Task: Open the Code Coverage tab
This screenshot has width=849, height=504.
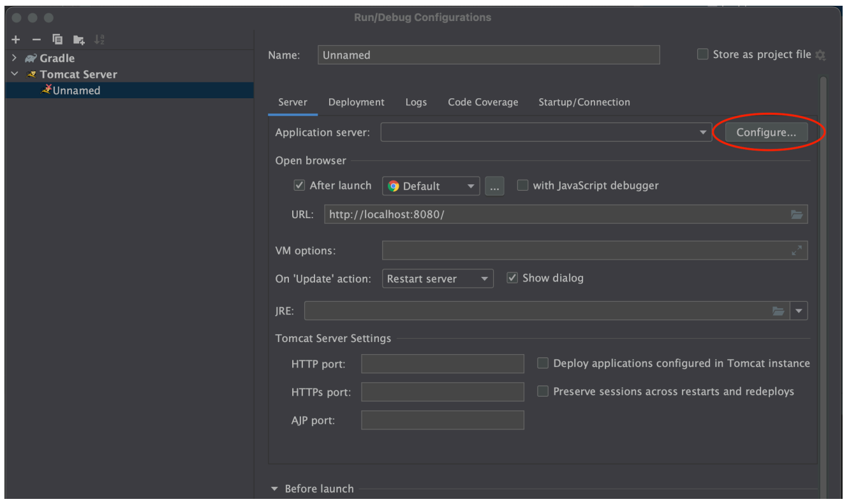Action: pyautogui.click(x=483, y=102)
